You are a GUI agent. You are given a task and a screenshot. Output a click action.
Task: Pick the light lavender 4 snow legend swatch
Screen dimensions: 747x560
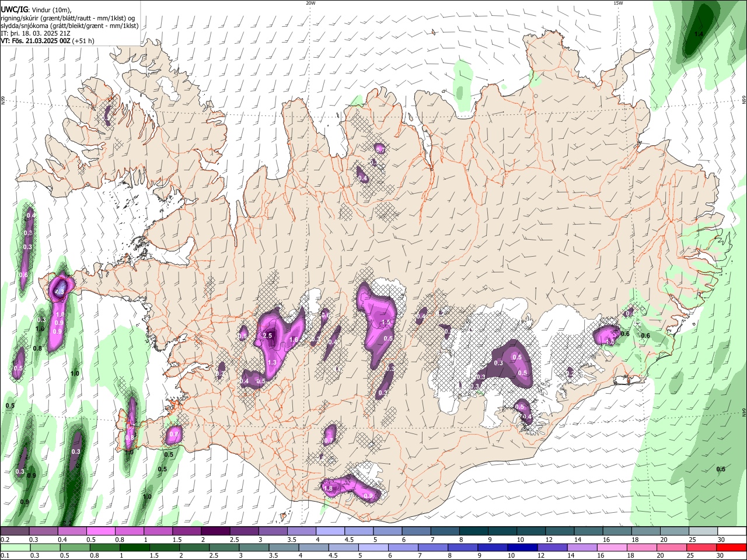click(330, 531)
